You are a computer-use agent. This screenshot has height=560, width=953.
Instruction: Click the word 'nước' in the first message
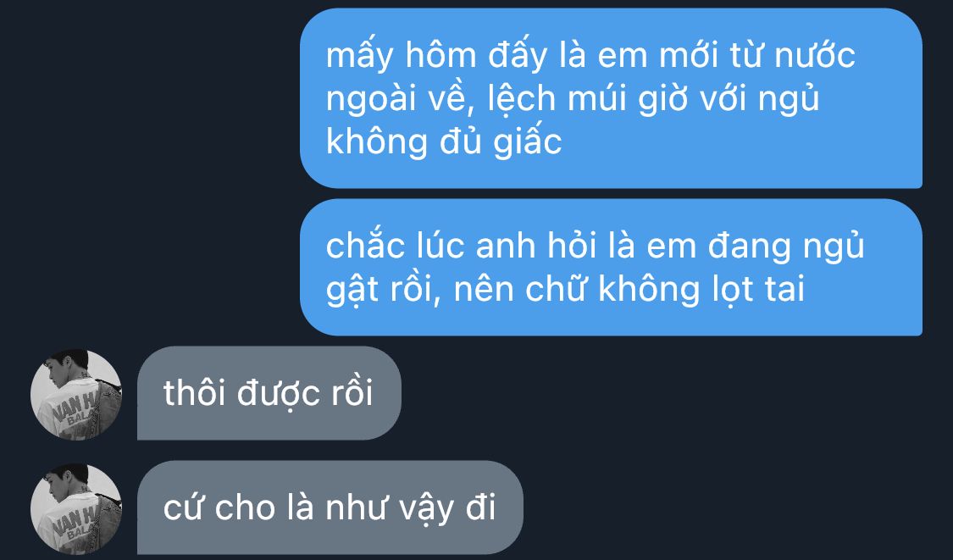click(814, 56)
